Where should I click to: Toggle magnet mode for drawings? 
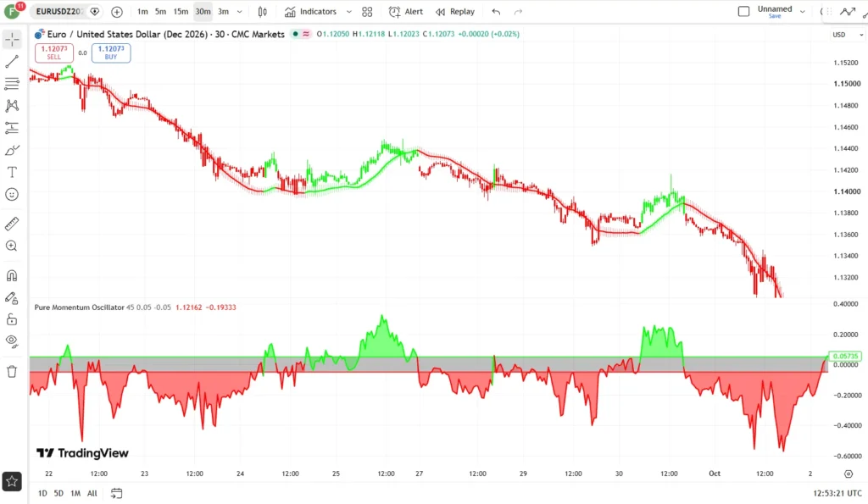pos(12,275)
